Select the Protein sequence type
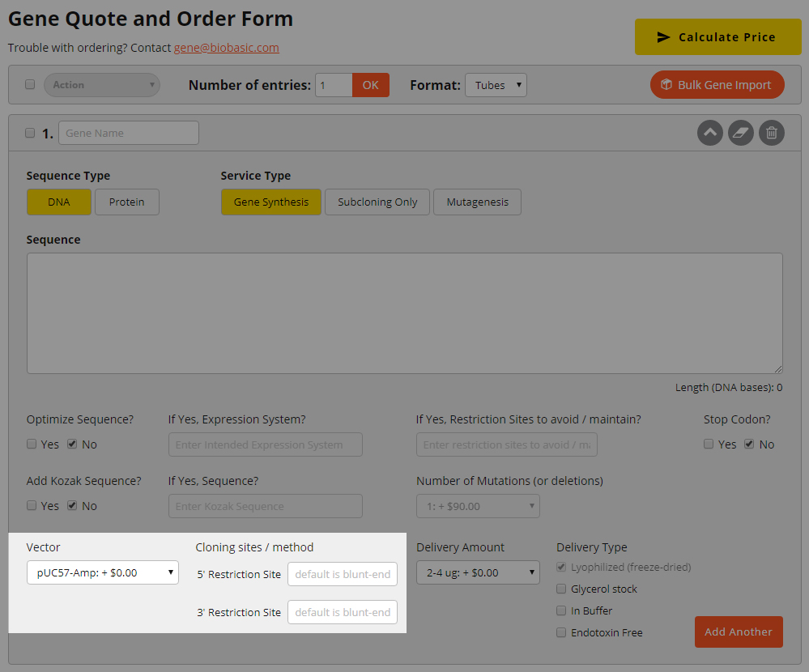809x672 pixels. coord(127,202)
